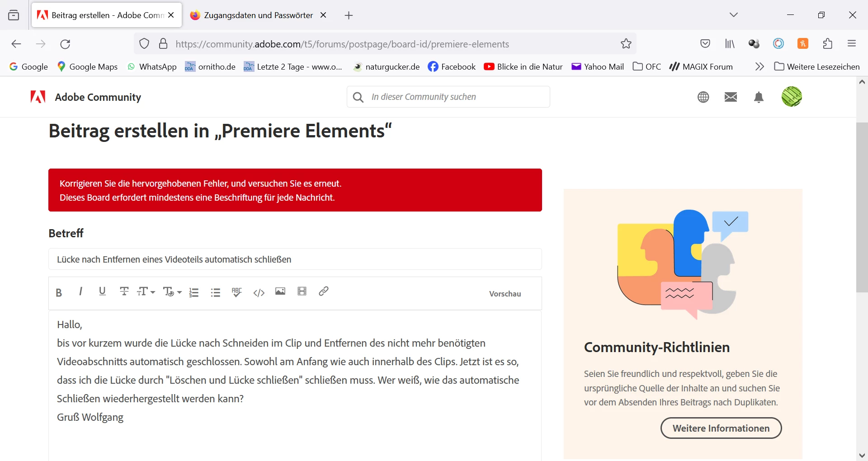Click the Weitere Informationen button
The image size is (868, 461).
pyautogui.click(x=721, y=428)
